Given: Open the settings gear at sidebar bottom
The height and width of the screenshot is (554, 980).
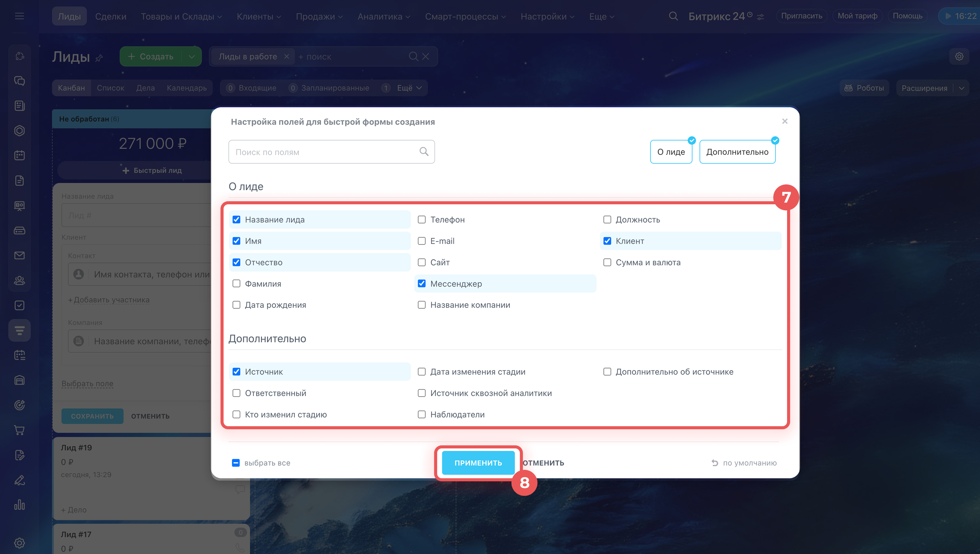Looking at the screenshot, I should (19, 543).
